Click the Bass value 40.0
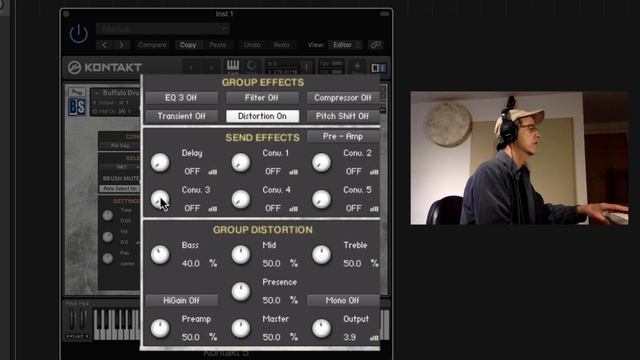Image resolution: width=640 pixels, height=360 pixels. pyautogui.click(x=191, y=264)
